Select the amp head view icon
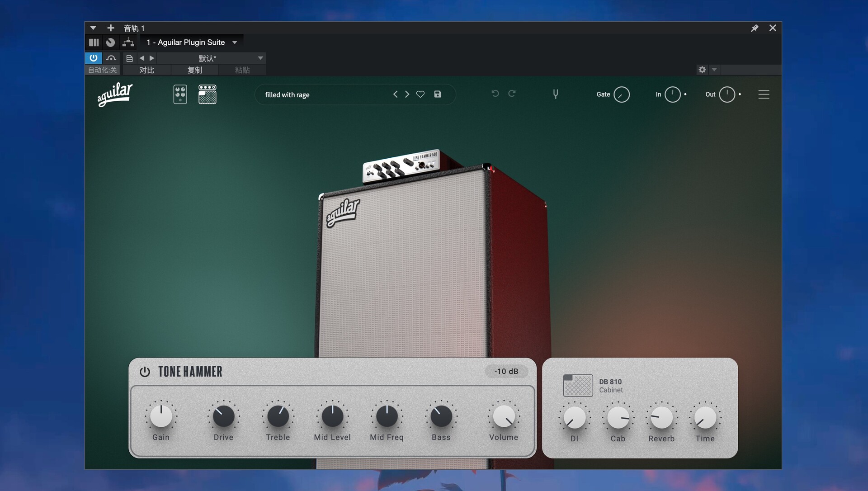Screen dimensions: 868x491 [207, 94]
